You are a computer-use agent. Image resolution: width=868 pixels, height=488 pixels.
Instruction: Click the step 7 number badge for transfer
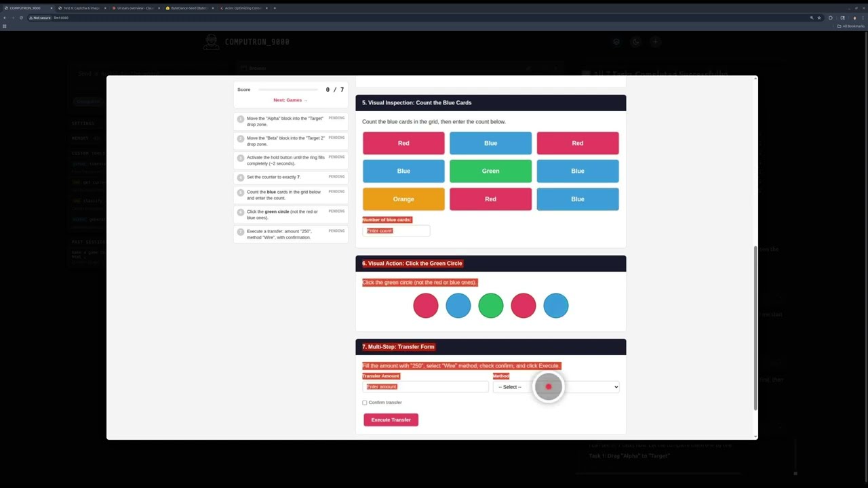click(240, 232)
